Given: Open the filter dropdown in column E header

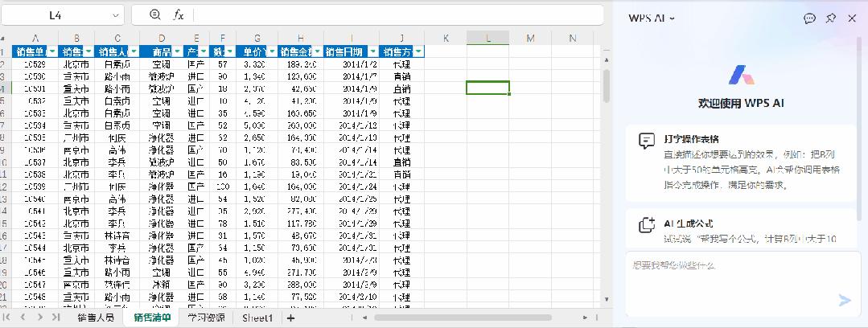Looking at the screenshot, I should click(x=204, y=52).
